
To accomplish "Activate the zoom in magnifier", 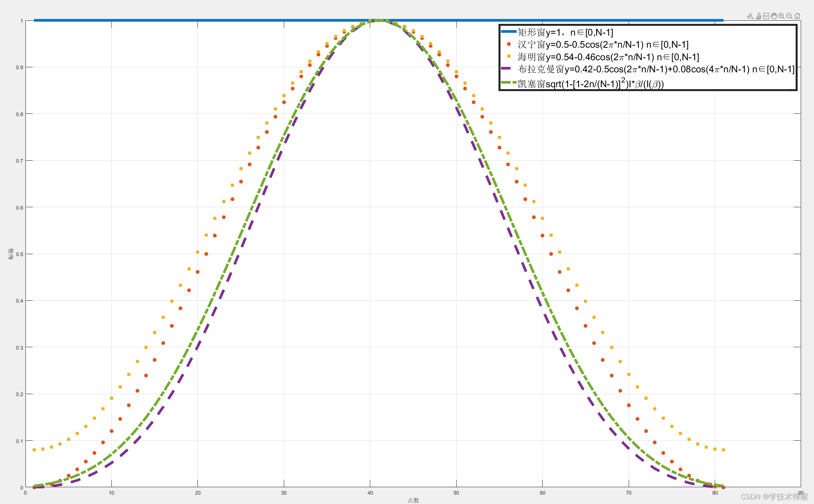I will point(781,16).
